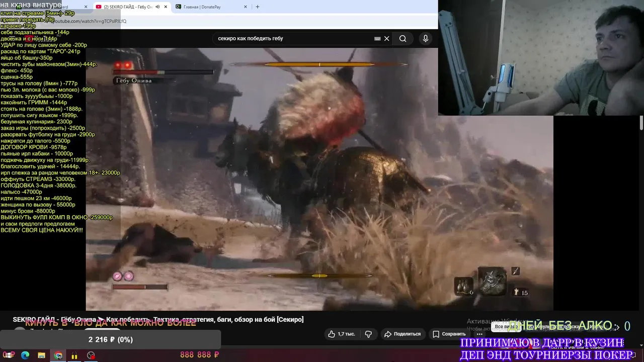This screenshot has height=362, width=644.
Task: Close the DonatePay tab
Action: [246, 7]
